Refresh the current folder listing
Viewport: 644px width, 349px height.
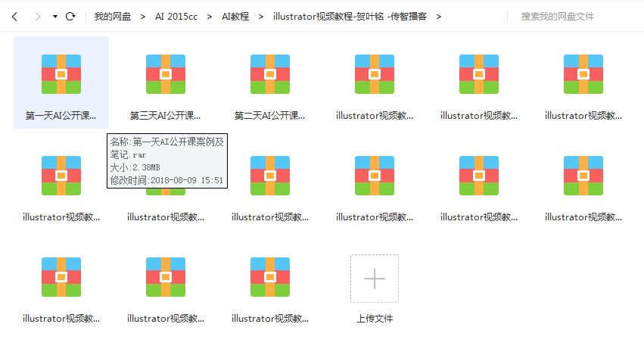(70, 17)
